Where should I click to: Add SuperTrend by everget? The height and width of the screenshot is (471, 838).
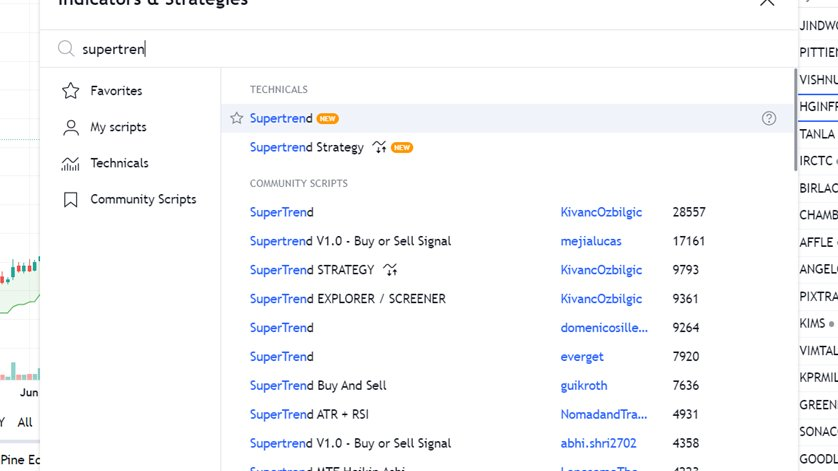pos(282,357)
